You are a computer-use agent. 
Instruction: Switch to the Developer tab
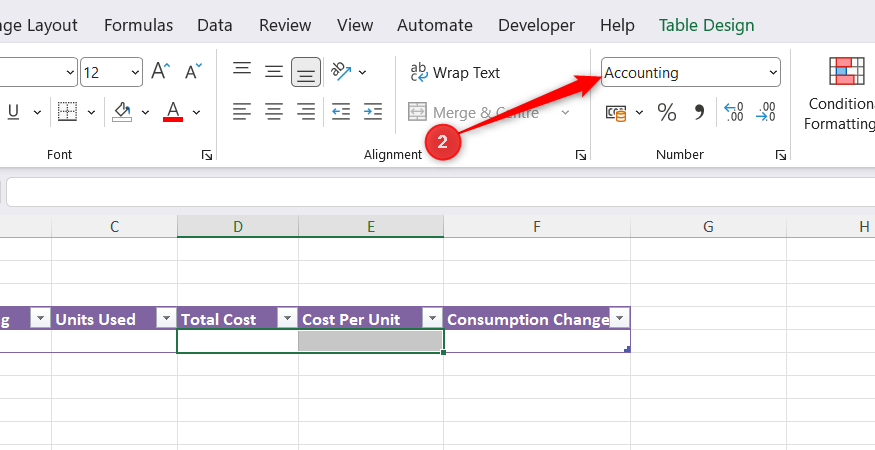tap(536, 25)
